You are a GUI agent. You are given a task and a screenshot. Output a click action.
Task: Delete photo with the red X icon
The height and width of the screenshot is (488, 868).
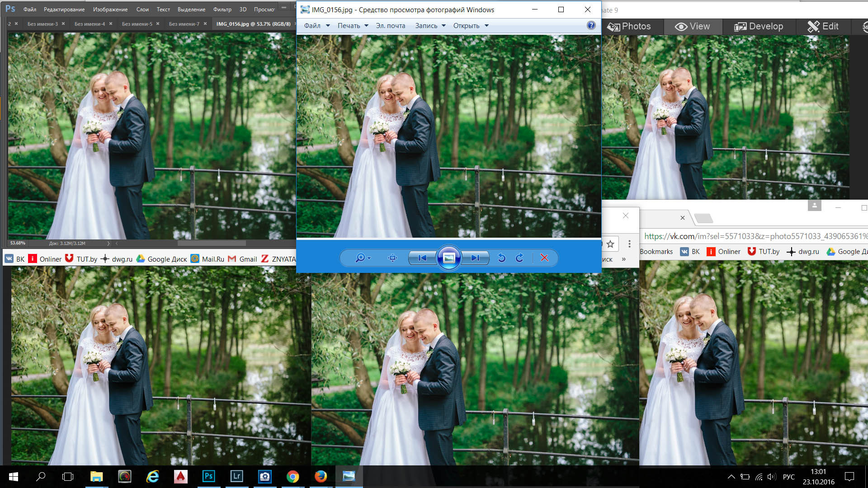coord(544,258)
